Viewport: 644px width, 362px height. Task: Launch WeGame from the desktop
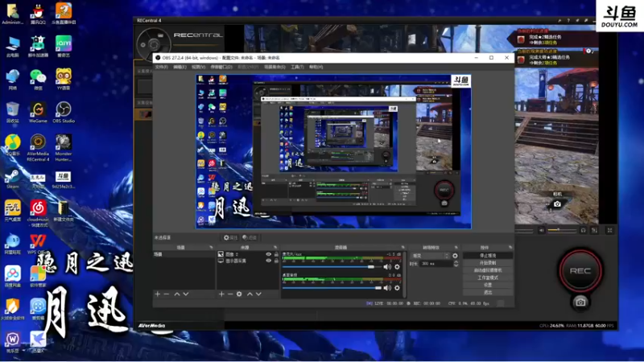tap(38, 113)
